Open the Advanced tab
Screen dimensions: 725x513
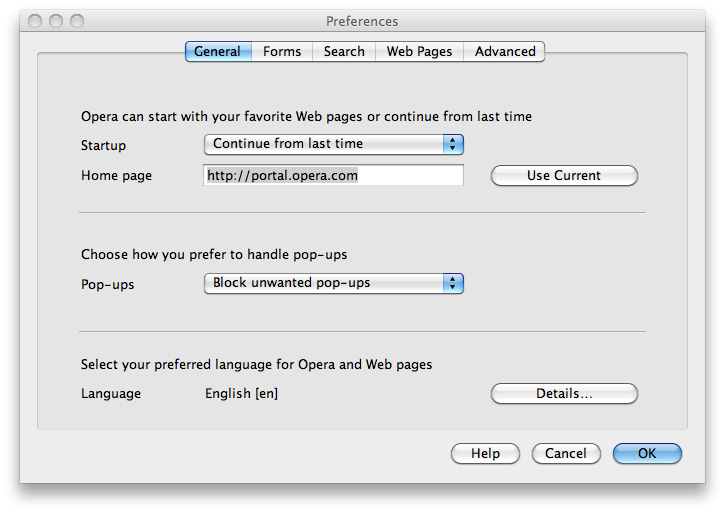[505, 51]
